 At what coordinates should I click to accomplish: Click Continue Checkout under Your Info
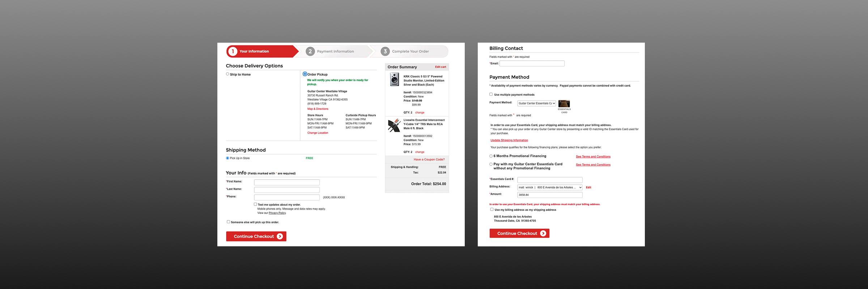[x=256, y=236]
